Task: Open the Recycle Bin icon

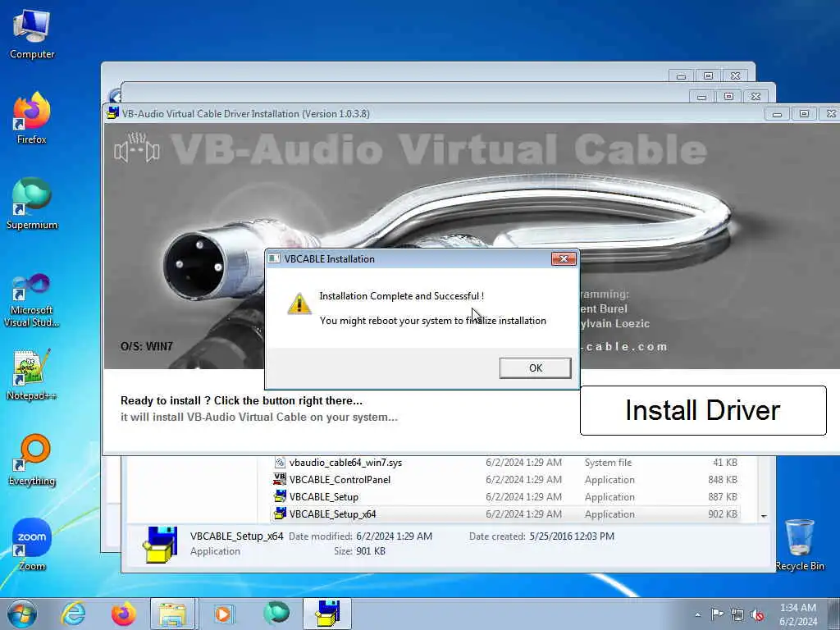Action: [x=799, y=545]
